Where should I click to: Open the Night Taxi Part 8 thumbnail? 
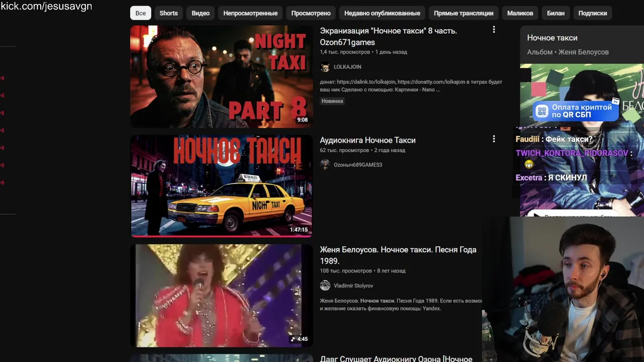221,76
